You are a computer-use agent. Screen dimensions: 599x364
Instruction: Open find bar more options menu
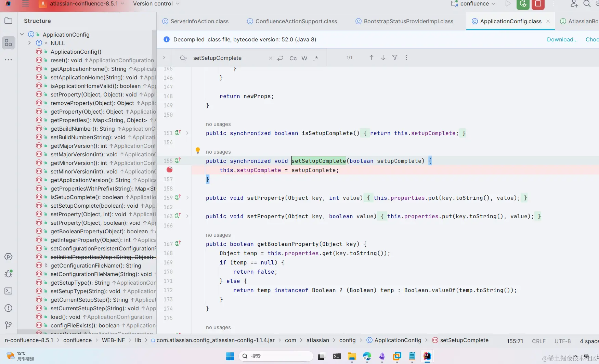pyautogui.click(x=406, y=58)
